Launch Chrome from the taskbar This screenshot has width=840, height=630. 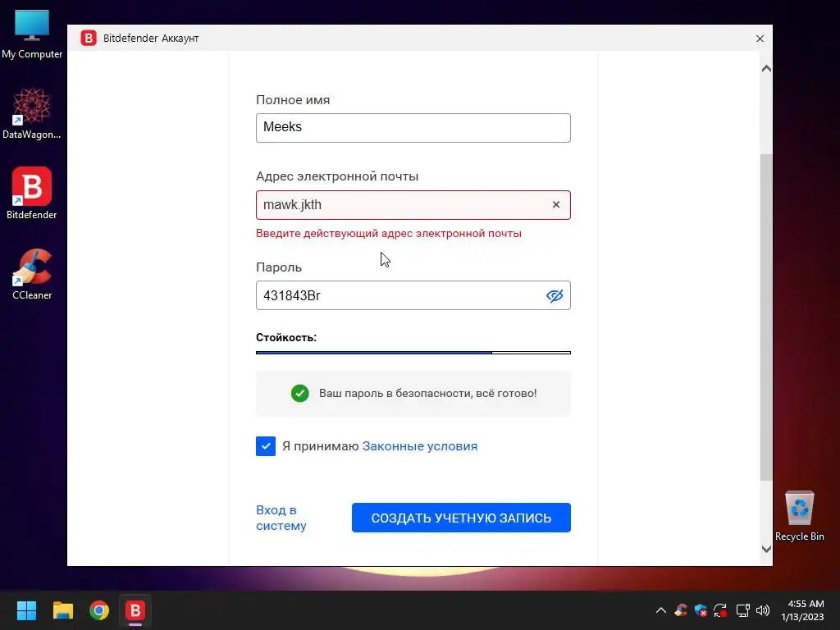coord(99,610)
